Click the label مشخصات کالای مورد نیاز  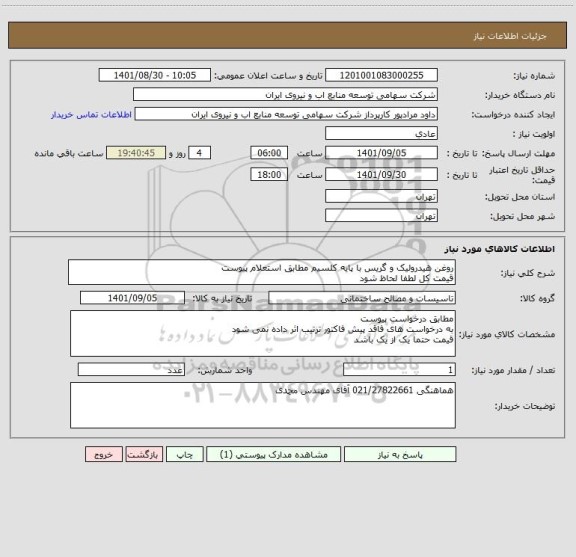point(507,334)
